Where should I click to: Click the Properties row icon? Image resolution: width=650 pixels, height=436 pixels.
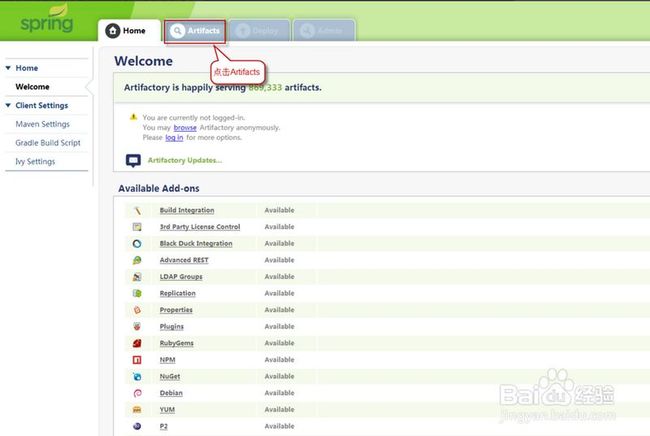click(x=137, y=310)
